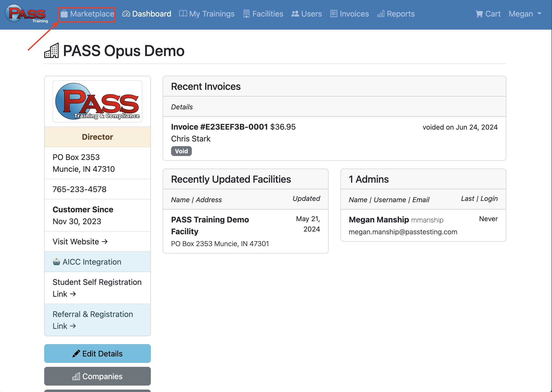Click the Users people icon
552x392 pixels.
pyautogui.click(x=295, y=14)
